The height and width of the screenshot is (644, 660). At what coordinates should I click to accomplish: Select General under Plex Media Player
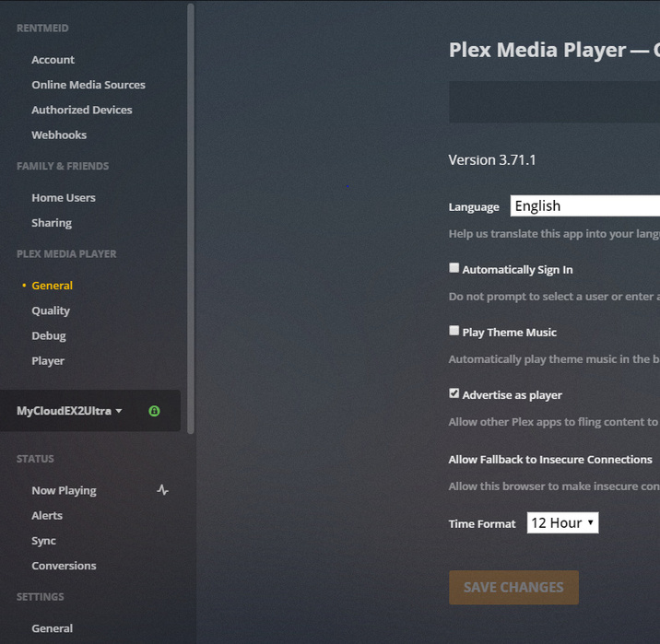point(53,286)
